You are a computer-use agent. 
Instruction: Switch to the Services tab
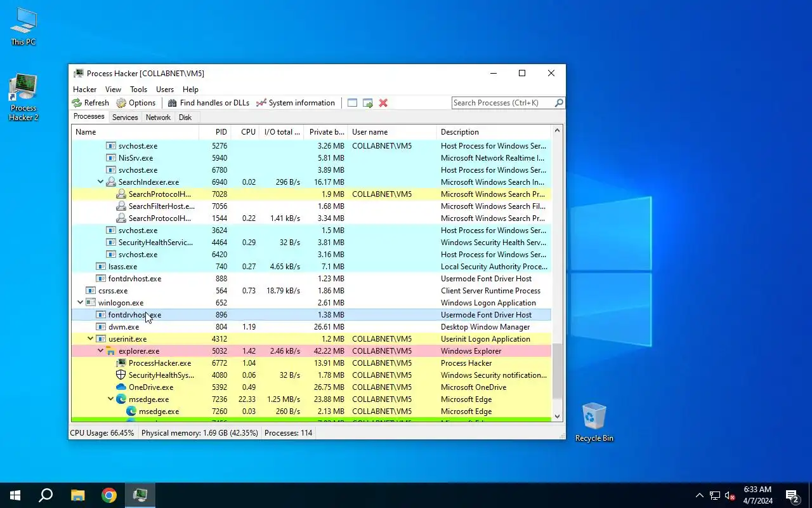point(125,117)
